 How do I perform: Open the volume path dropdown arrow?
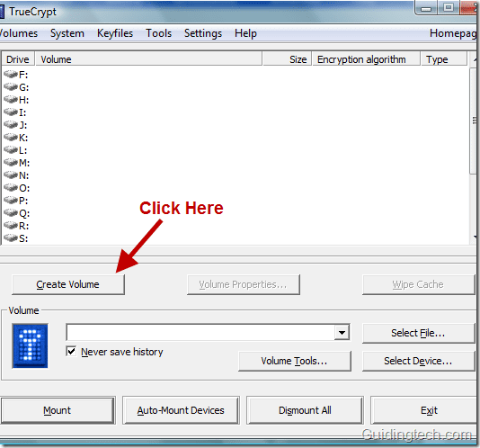tap(342, 332)
